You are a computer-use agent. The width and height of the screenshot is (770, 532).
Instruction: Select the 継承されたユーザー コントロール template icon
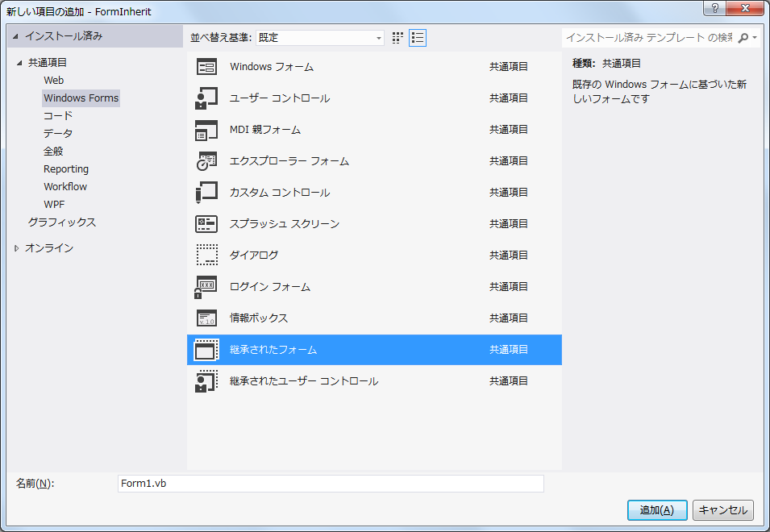(206, 380)
